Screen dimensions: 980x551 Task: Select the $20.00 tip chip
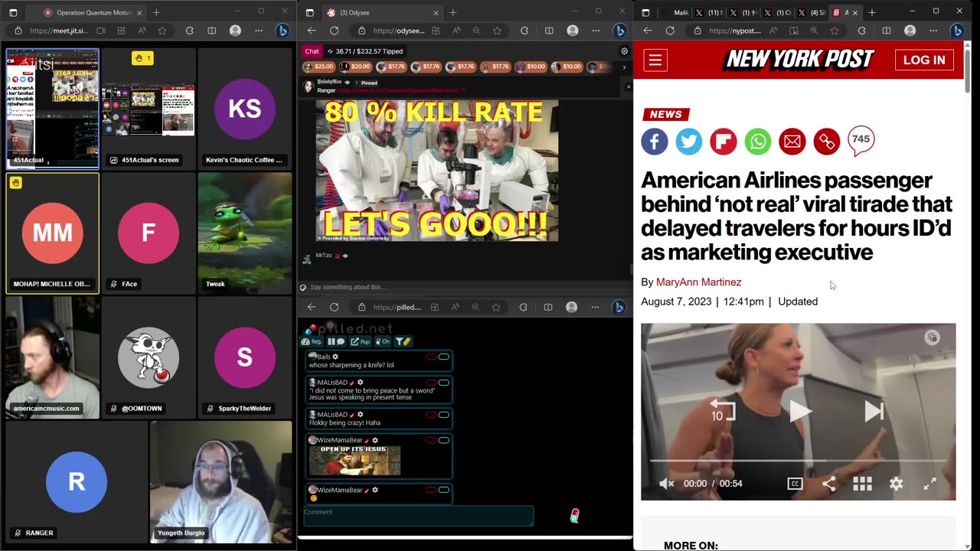pyautogui.click(x=355, y=67)
